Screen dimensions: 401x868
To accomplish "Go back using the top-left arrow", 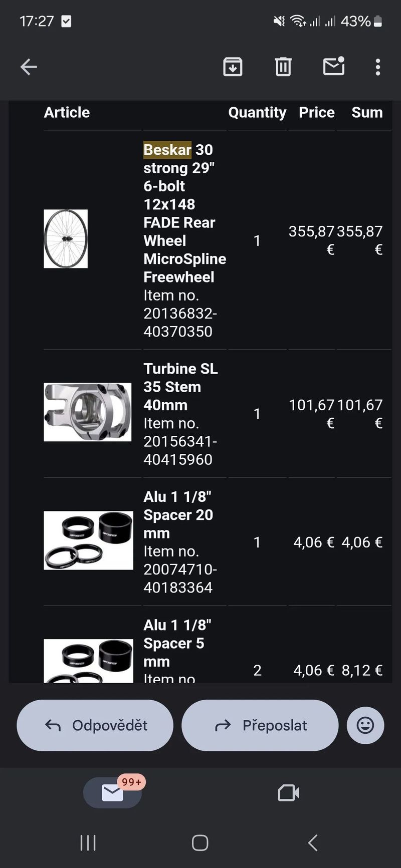I will point(29,67).
